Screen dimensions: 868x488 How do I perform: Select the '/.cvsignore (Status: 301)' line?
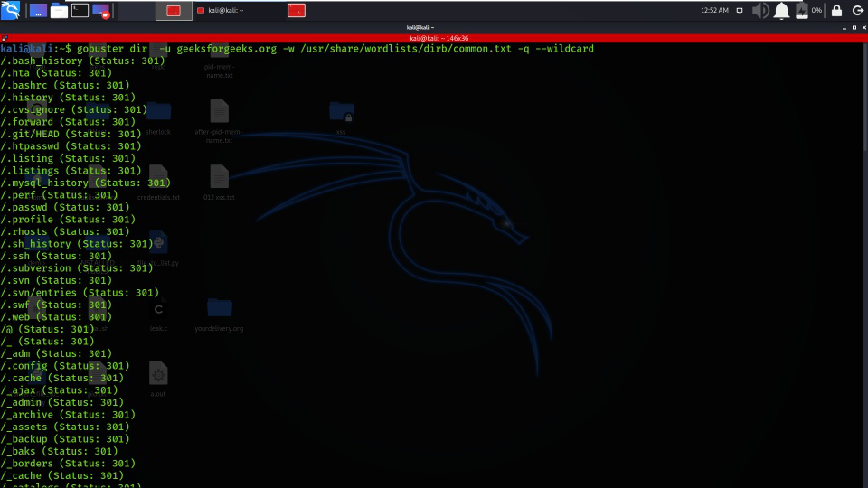tap(73, 109)
